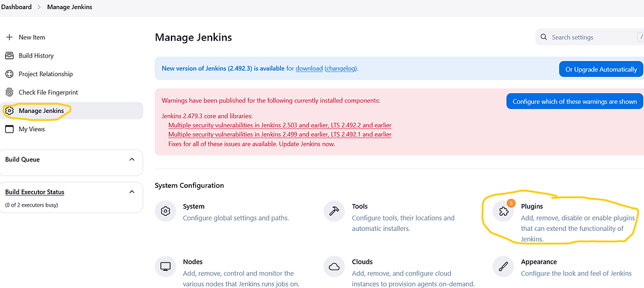644x288 pixels.
Task: Click '(0 of 2 executors busy)' text
Action: pyautogui.click(x=32, y=205)
